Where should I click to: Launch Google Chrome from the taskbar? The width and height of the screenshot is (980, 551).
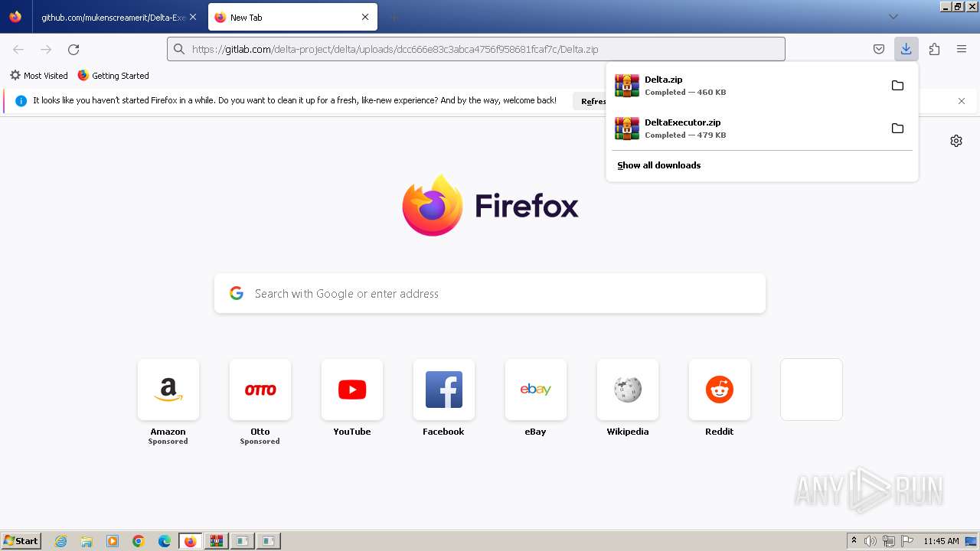[x=139, y=541]
